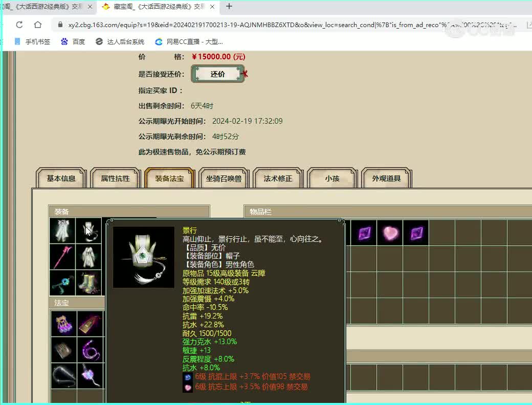Click the 此为极速售物品 notice text
This screenshot has height=405, width=532.
(x=192, y=152)
